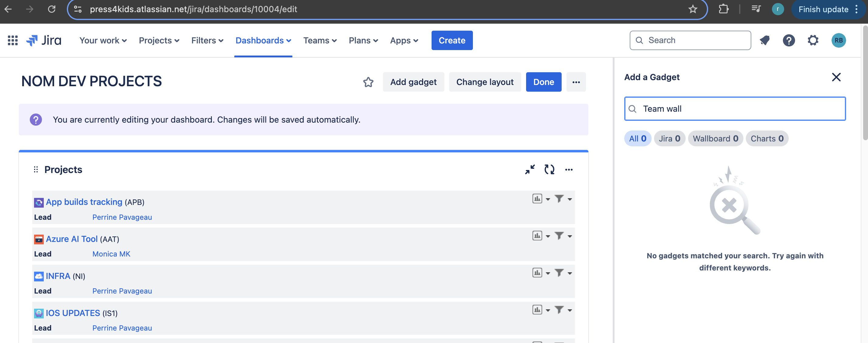Open browser extensions puzzle icon
This screenshot has width=868, height=343.
point(723,9)
